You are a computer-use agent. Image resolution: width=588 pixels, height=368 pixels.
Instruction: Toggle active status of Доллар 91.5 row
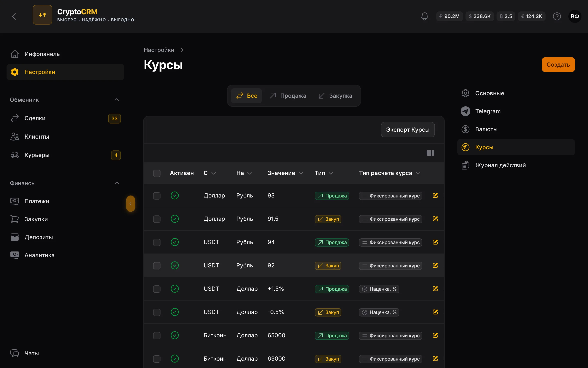click(x=175, y=219)
